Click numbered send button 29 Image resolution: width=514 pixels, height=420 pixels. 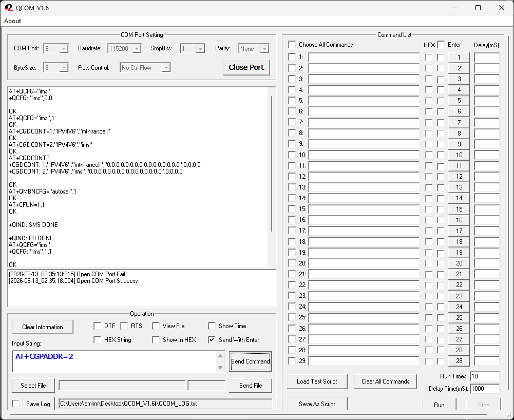pyautogui.click(x=459, y=361)
